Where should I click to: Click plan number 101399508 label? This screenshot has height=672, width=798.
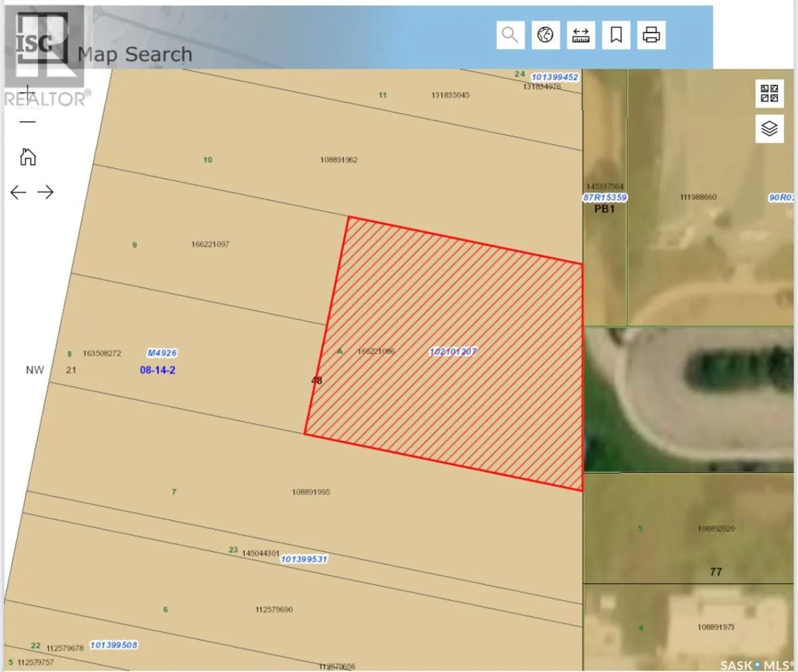coord(114,645)
